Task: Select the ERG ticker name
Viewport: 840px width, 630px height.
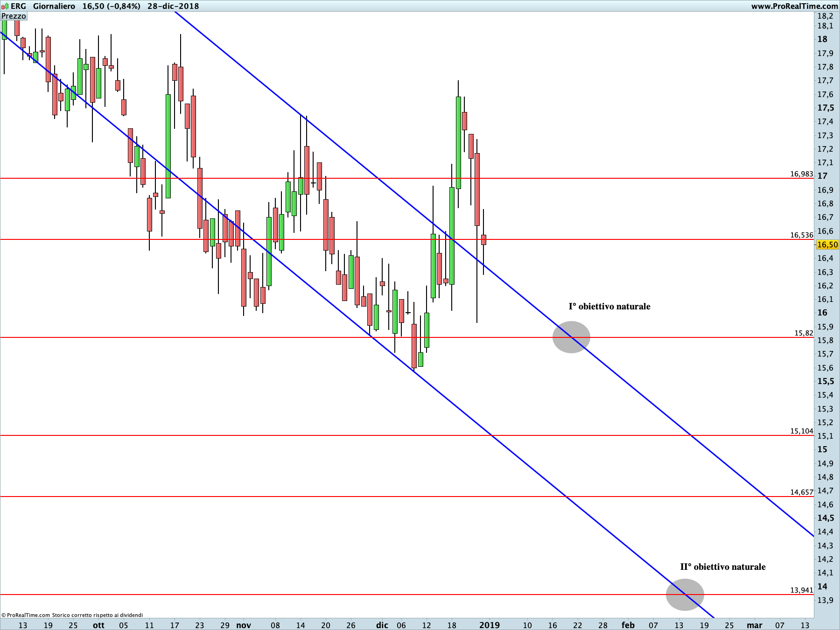Action: click(18, 6)
